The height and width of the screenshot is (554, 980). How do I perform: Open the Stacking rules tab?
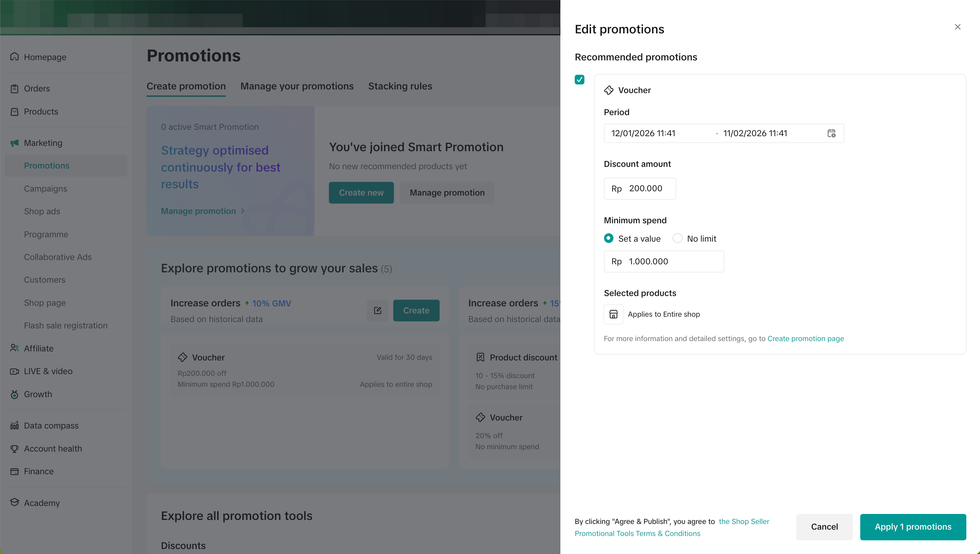pyautogui.click(x=400, y=86)
